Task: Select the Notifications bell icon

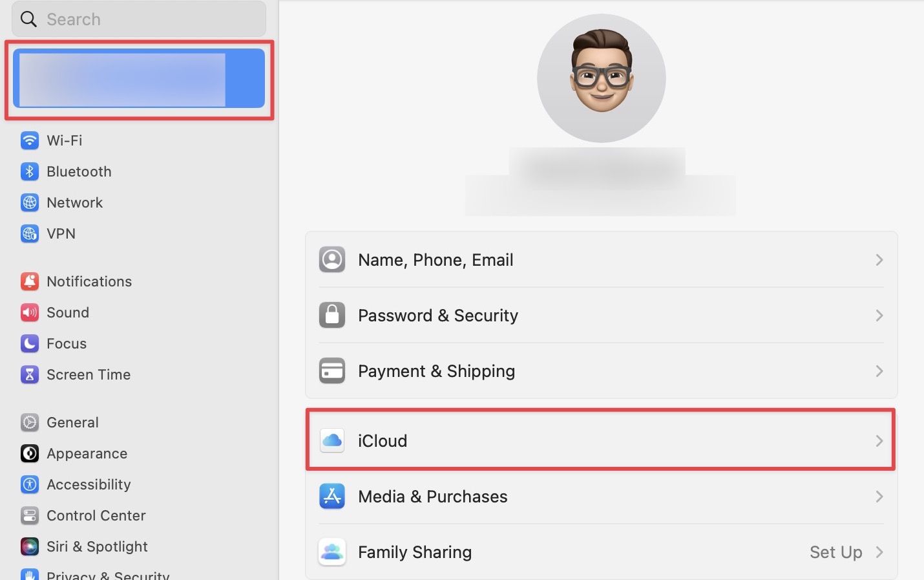Action: tap(30, 281)
